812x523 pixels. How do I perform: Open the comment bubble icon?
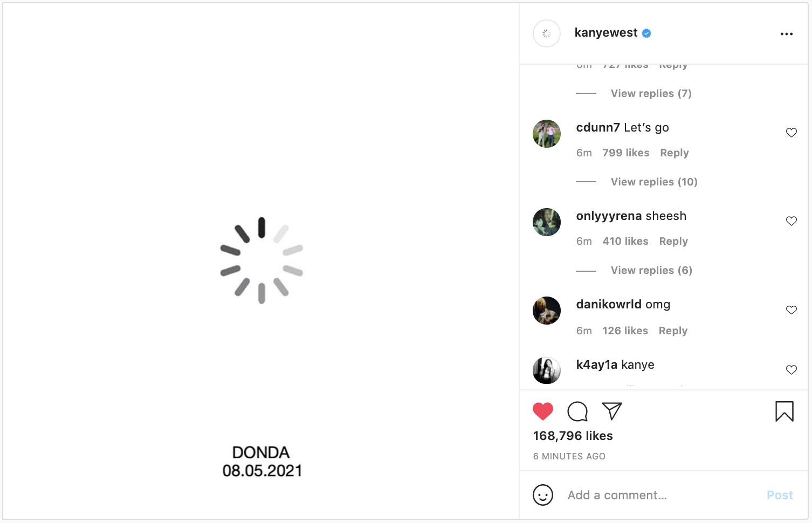(577, 411)
